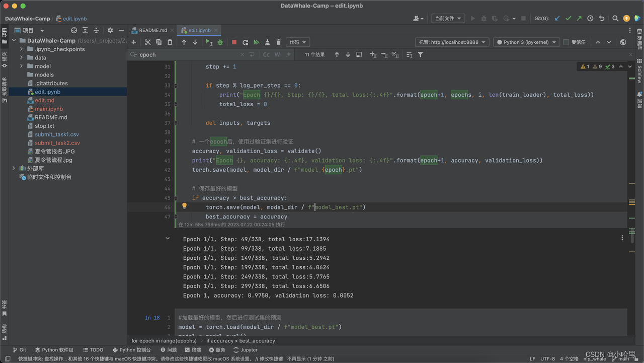Filter search results with funnel icon
Viewport: 644px width, 363px height.
point(420,54)
